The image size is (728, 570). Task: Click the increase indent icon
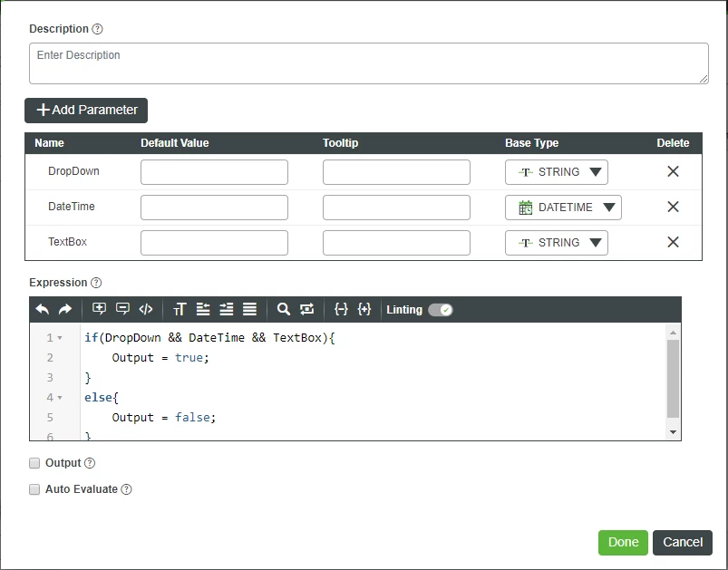point(227,309)
